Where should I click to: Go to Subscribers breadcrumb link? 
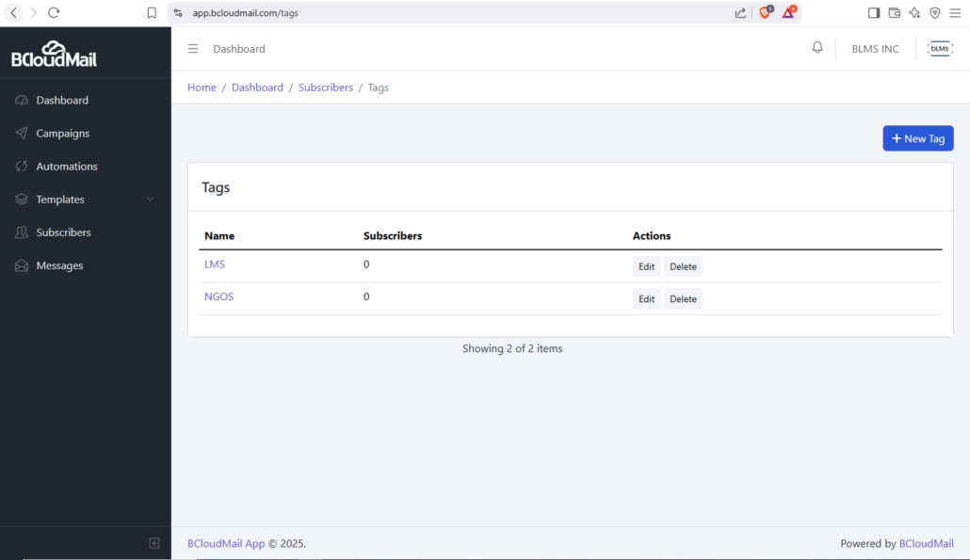[x=326, y=88]
